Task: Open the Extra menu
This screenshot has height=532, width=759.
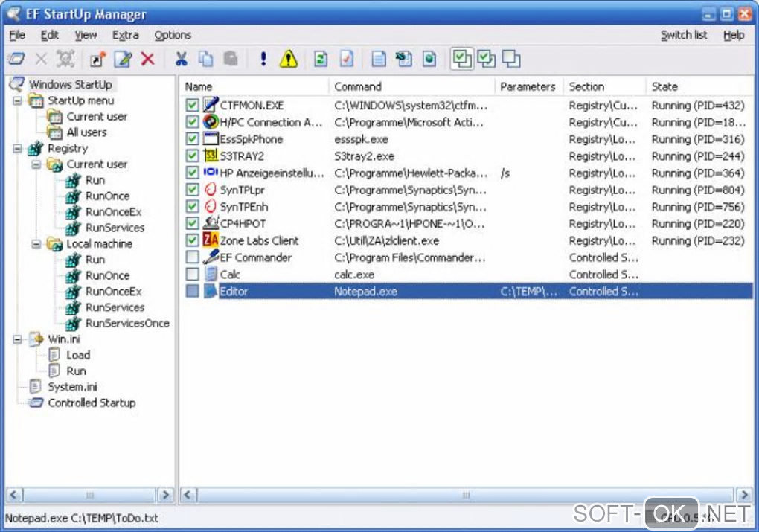Action: (125, 35)
